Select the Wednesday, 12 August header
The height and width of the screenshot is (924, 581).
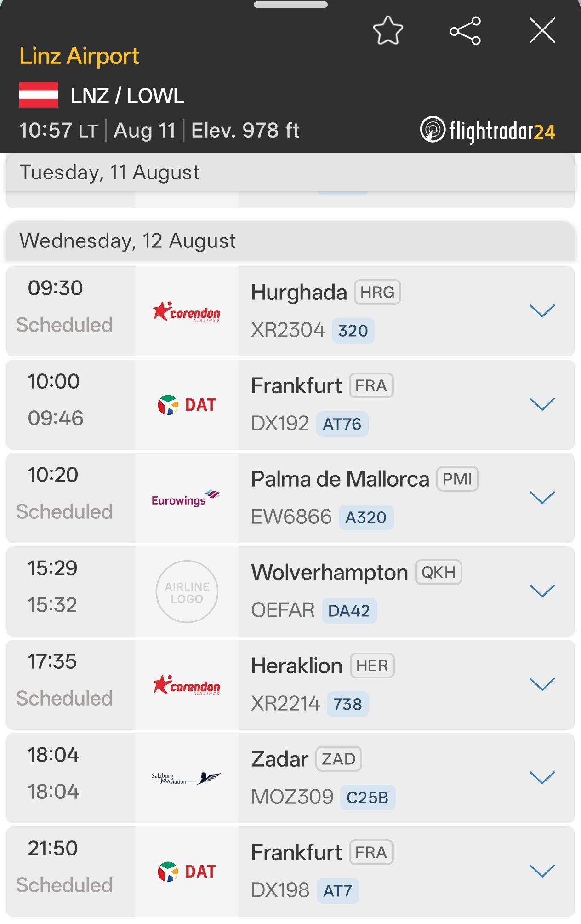pos(290,241)
